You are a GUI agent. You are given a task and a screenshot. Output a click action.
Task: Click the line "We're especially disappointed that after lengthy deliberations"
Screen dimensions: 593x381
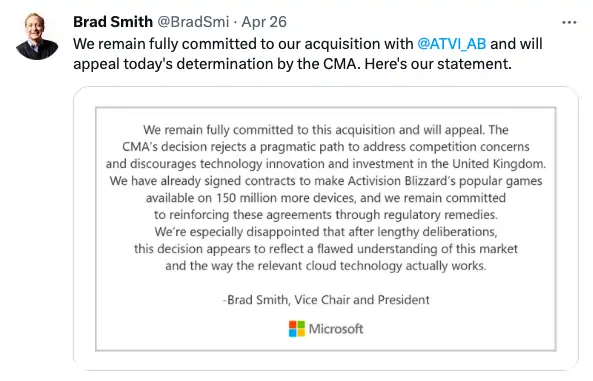point(326,232)
